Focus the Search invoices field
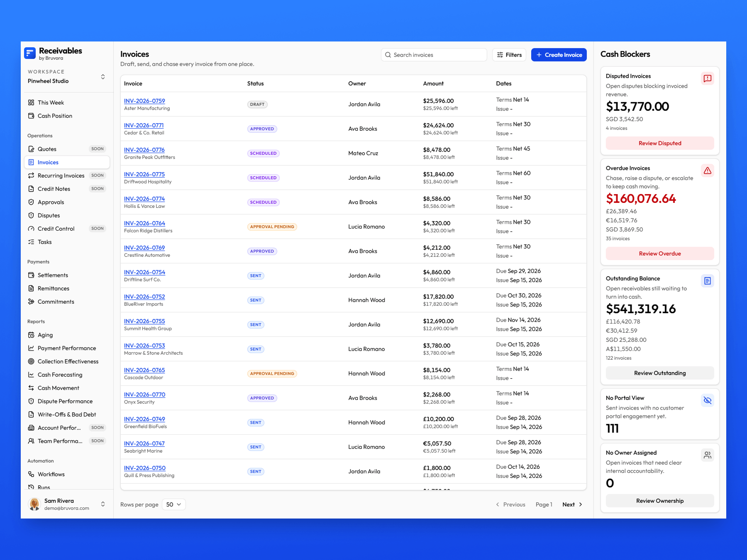Image resolution: width=747 pixels, height=560 pixels. 434,55
